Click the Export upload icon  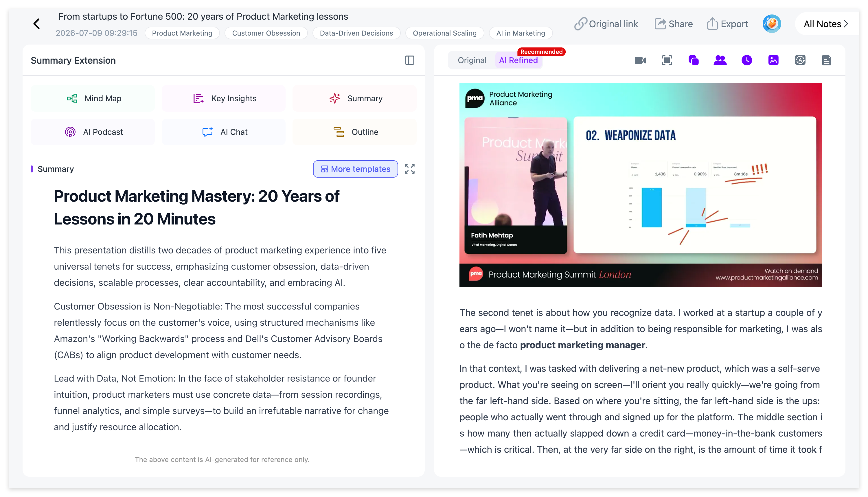[712, 24]
